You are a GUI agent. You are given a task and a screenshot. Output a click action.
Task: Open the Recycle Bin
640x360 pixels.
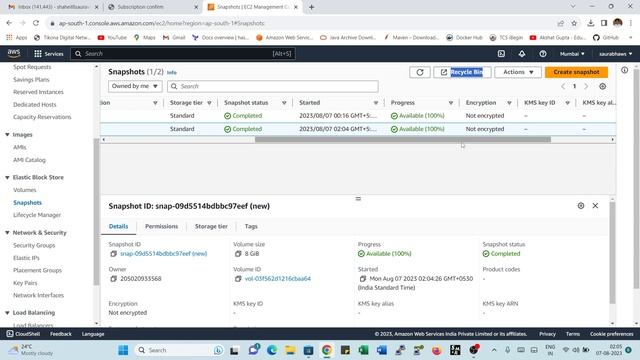[x=462, y=72]
